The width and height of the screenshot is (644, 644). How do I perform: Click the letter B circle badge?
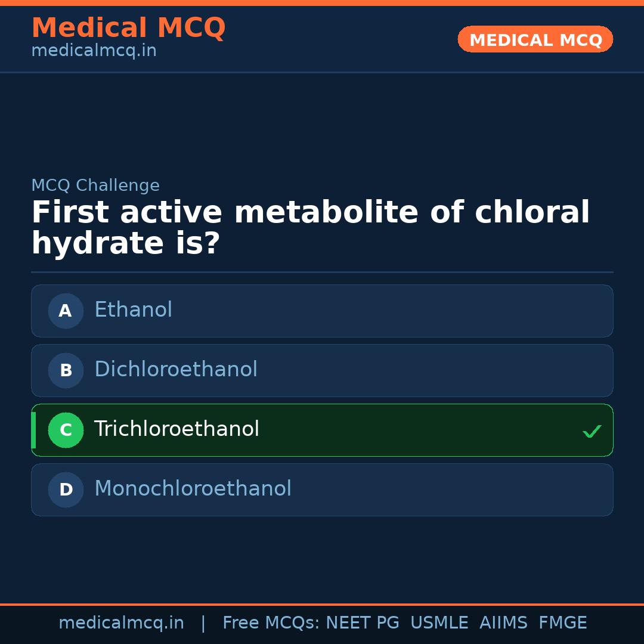(x=66, y=370)
